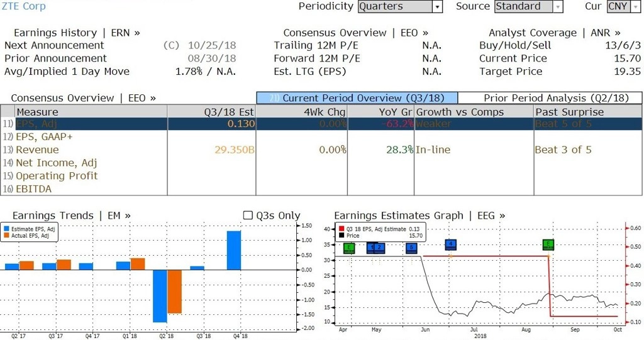Open the Earnings Trends EM link
The image size is (644, 340).
(72, 215)
